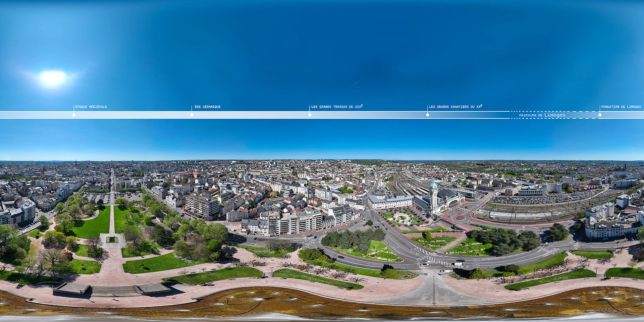Click the monument at the park lawn's base
This screenshot has width=644, height=322.
[x=112, y=239]
